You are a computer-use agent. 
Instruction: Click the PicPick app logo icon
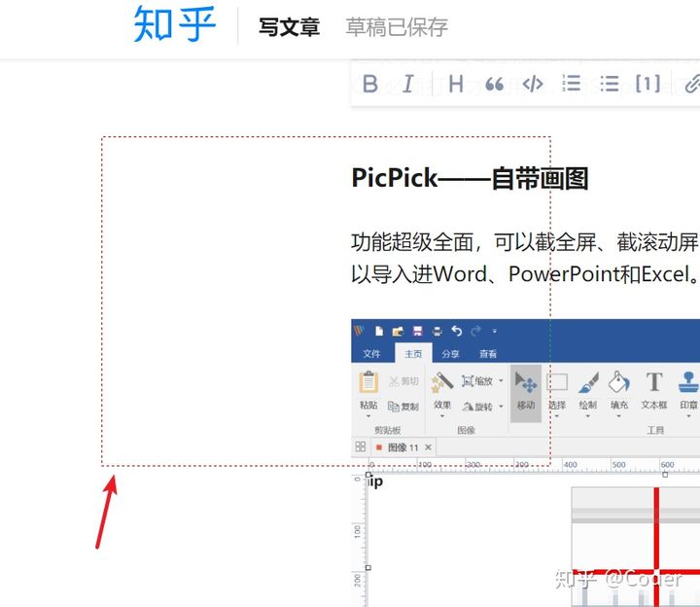[x=359, y=331]
